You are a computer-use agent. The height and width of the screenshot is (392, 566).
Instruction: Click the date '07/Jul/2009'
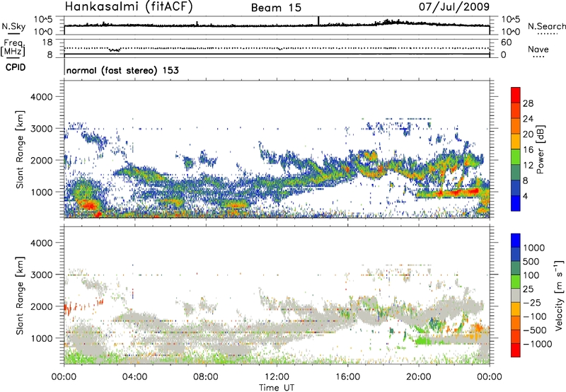(454, 6)
